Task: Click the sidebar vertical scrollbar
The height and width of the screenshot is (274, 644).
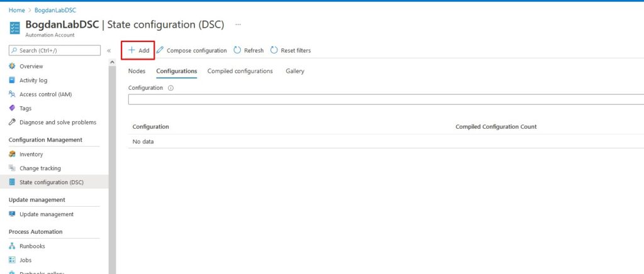Action: pyautogui.click(x=112, y=168)
